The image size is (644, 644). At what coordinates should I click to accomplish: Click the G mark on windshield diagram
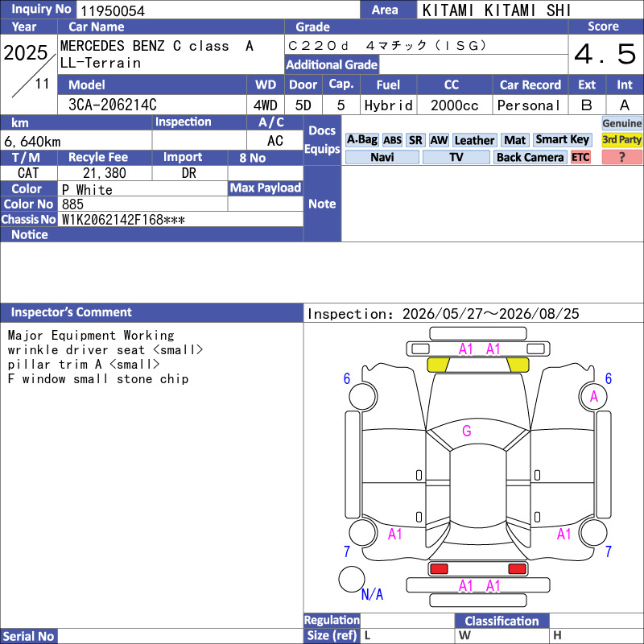[467, 431]
